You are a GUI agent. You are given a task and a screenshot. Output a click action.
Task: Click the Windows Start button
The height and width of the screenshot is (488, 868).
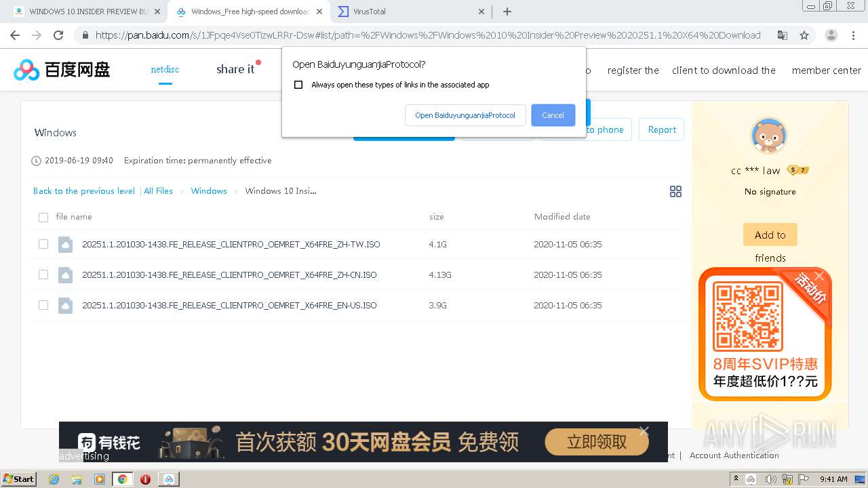click(19, 479)
